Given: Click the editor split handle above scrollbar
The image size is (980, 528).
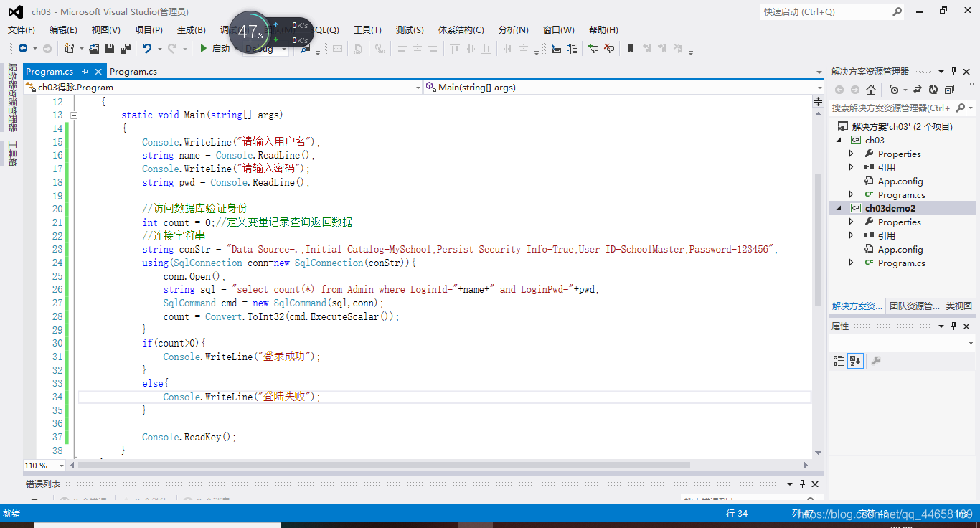Looking at the screenshot, I should 818,102.
